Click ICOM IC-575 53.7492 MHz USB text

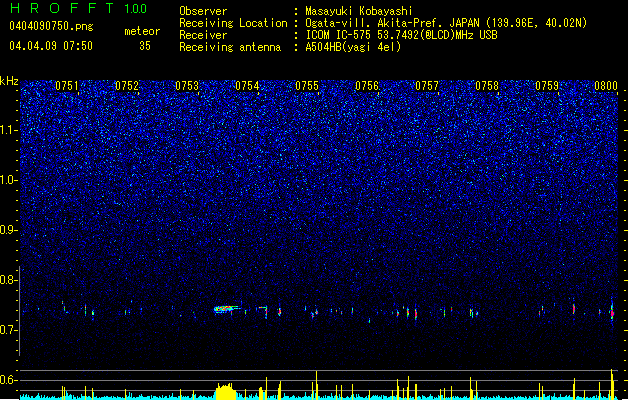pyautogui.click(x=401, y=35)
